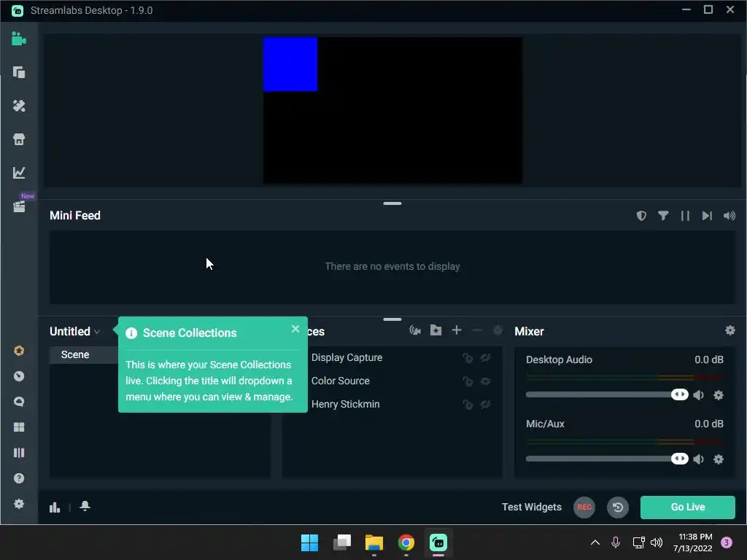Open the Sources widget icon
The image size is (747, 560).
415,330
